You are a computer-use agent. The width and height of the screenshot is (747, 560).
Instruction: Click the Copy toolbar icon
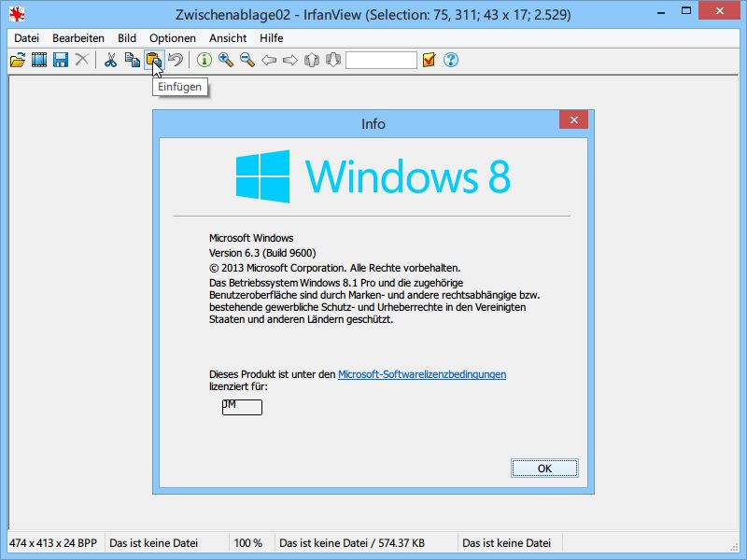(132, 60)
